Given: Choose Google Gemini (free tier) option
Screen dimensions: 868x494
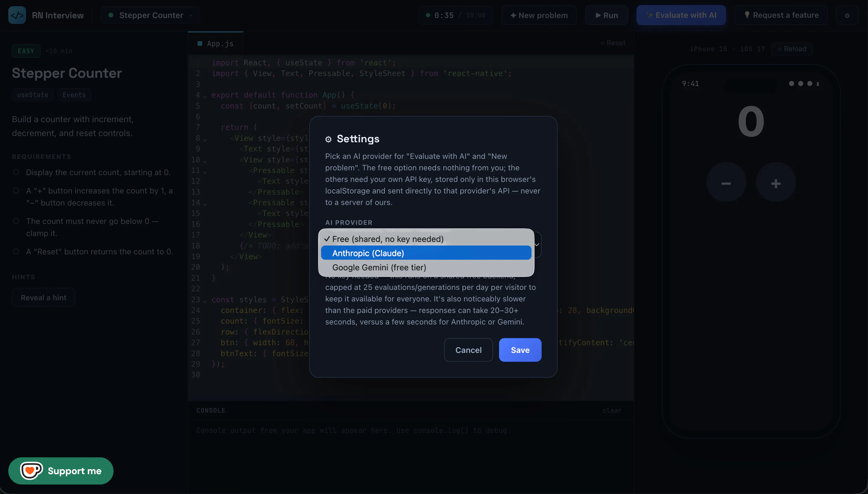Looking at the screenshot, I should coord(426,267).
